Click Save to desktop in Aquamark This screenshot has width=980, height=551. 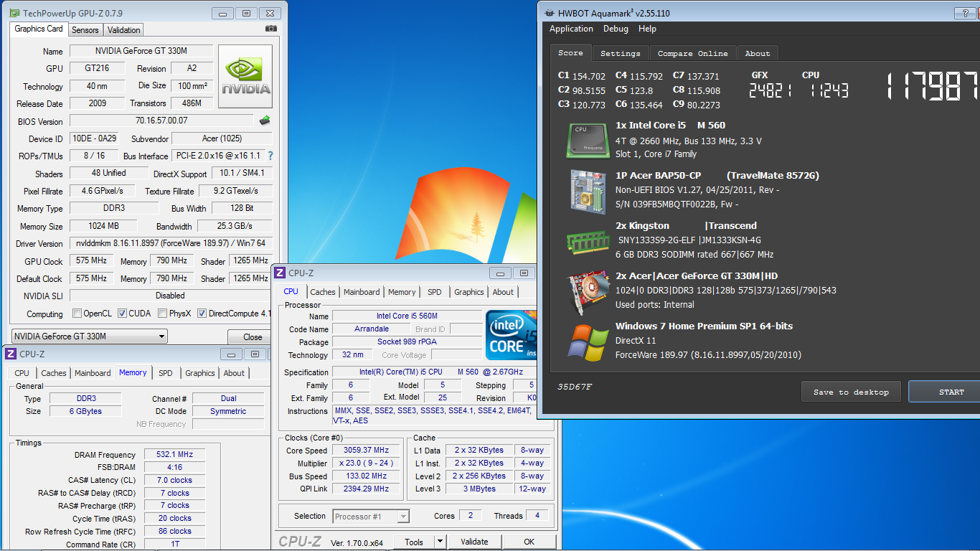click(851, 392)
